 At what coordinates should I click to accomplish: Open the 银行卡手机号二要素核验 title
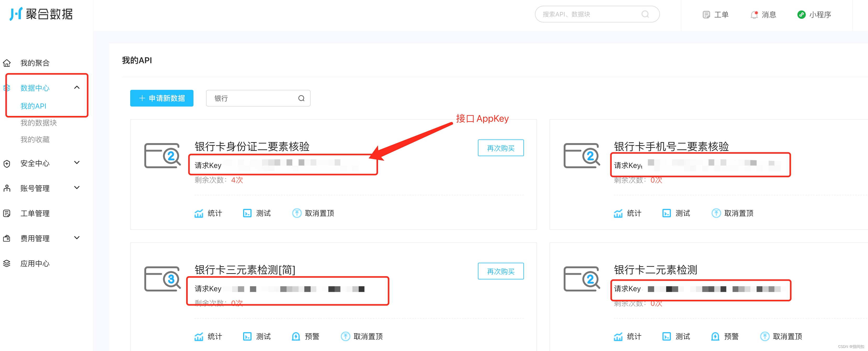point(671,147)
